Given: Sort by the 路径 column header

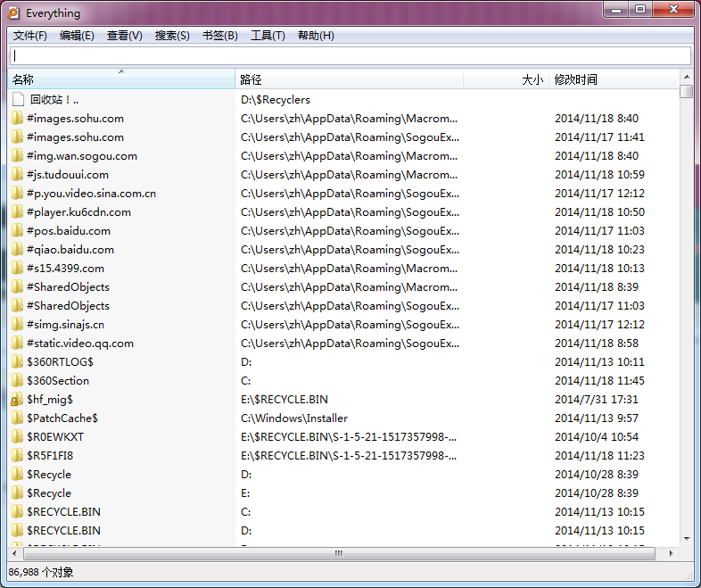Looking at the screenshot, I should coord(349,79).
